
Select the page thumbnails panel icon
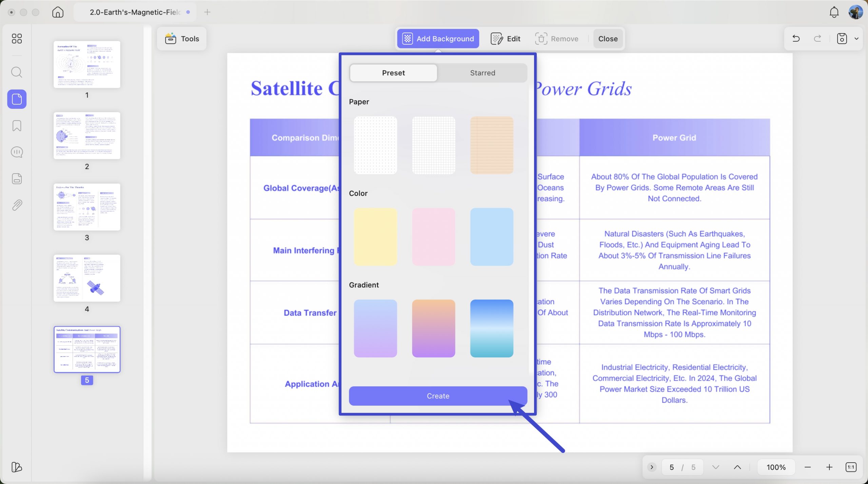point(17,99)
